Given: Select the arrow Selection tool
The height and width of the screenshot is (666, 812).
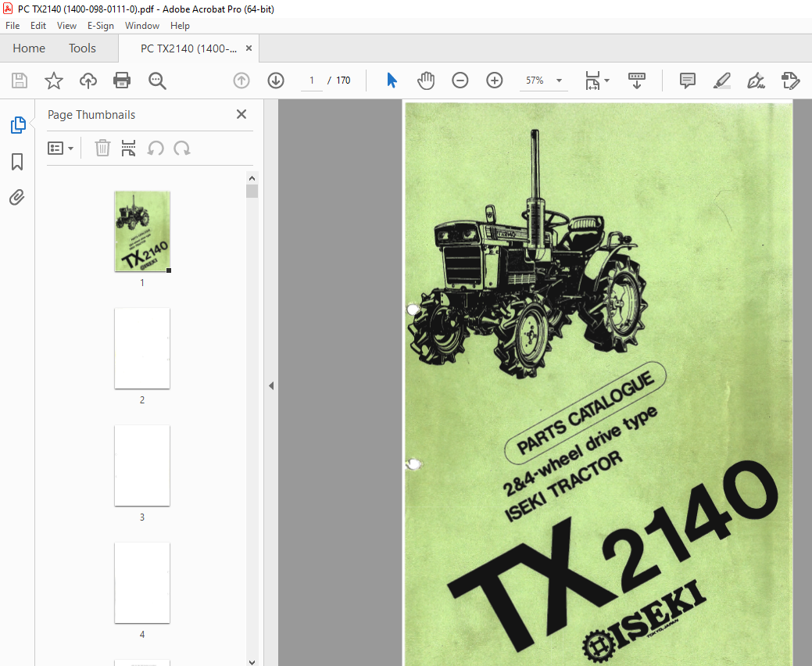Looking at the screenshot, I should (x=392, y=81).
